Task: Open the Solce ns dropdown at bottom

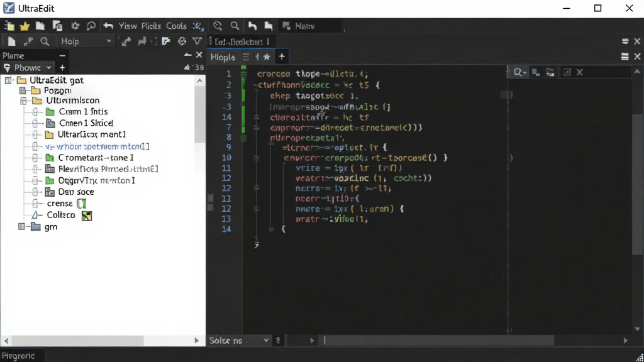Action: coord(240,340)
